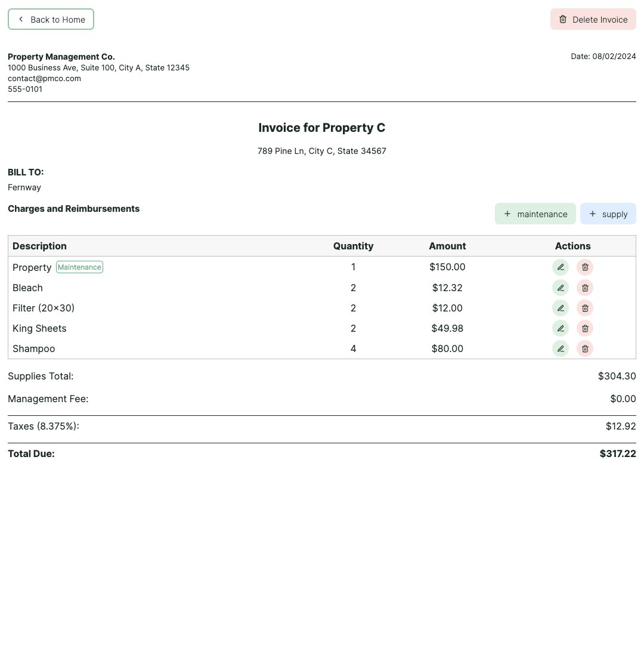Image resolution: width=644 pixels, height=645 pixels.
Task: Click the Quantity column header
Action: tap(353, 246)
